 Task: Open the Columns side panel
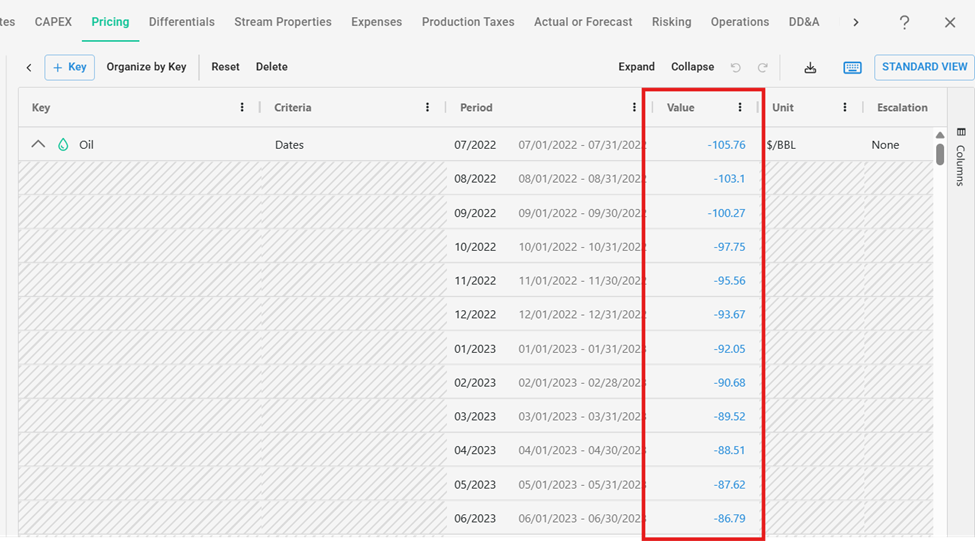click(960, 158)
